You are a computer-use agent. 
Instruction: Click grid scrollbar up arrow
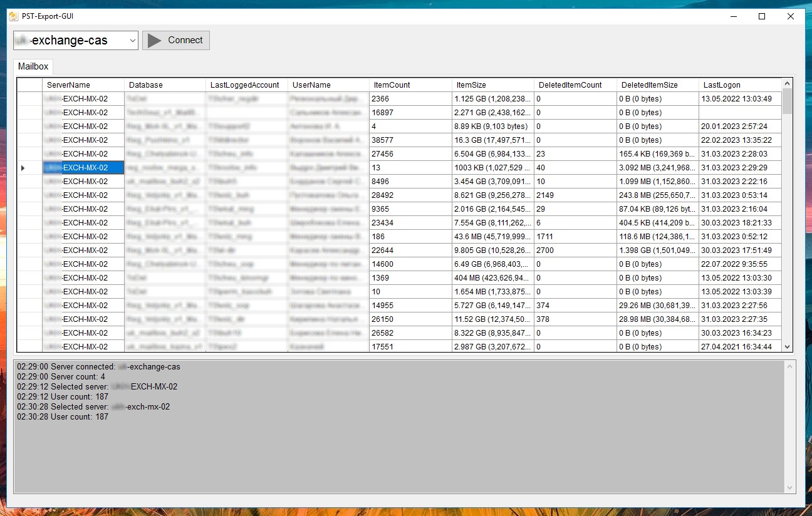coord(788,83)
